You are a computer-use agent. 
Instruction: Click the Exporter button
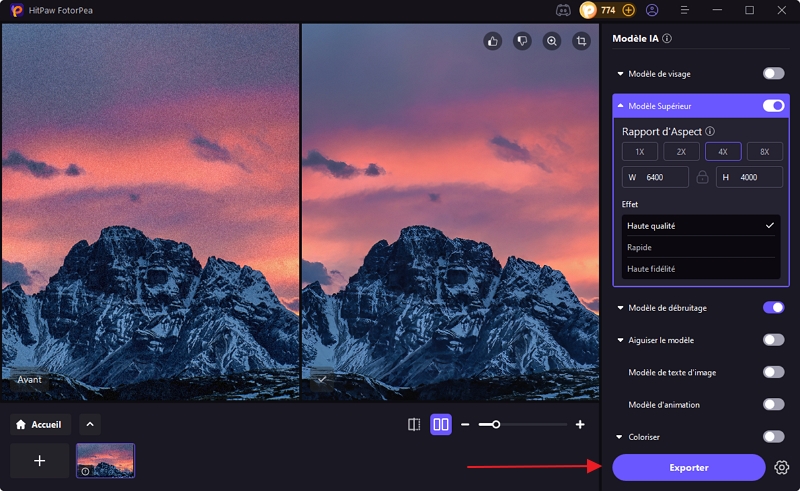click(x=688, y=467)
